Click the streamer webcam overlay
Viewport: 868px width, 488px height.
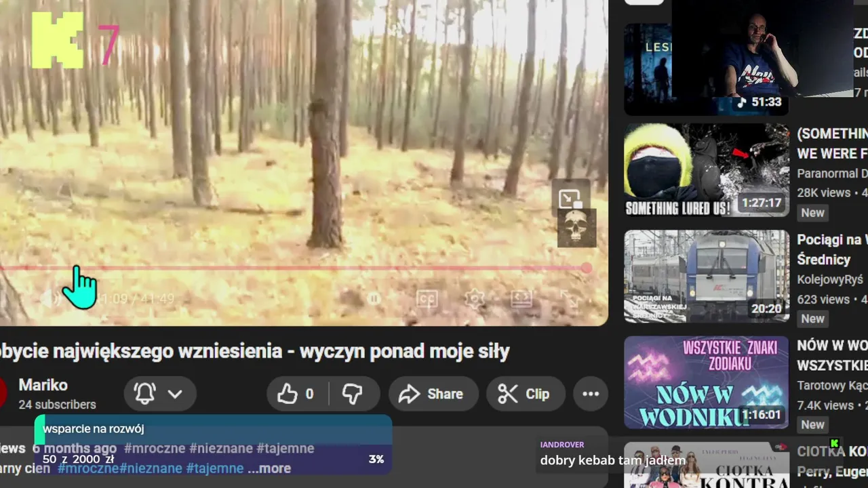point(763,49)
